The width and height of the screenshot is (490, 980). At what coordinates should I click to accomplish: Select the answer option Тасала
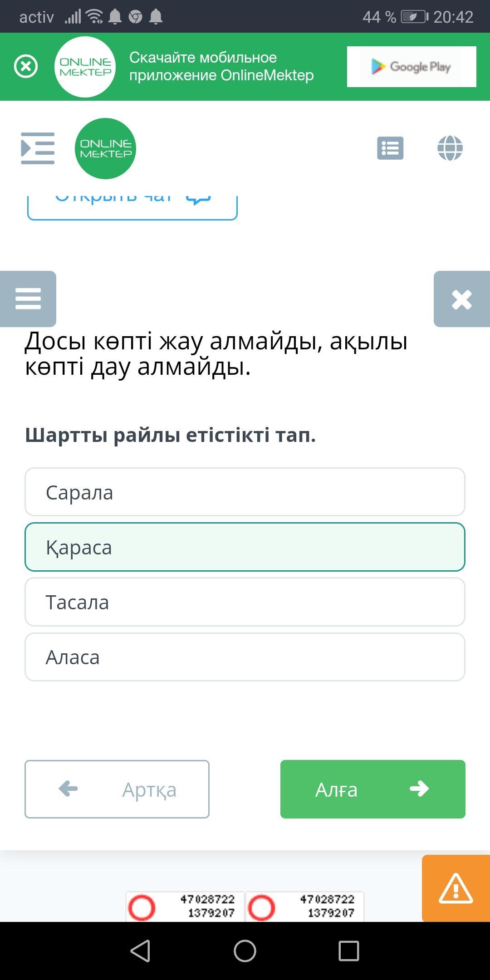[245, 602]
